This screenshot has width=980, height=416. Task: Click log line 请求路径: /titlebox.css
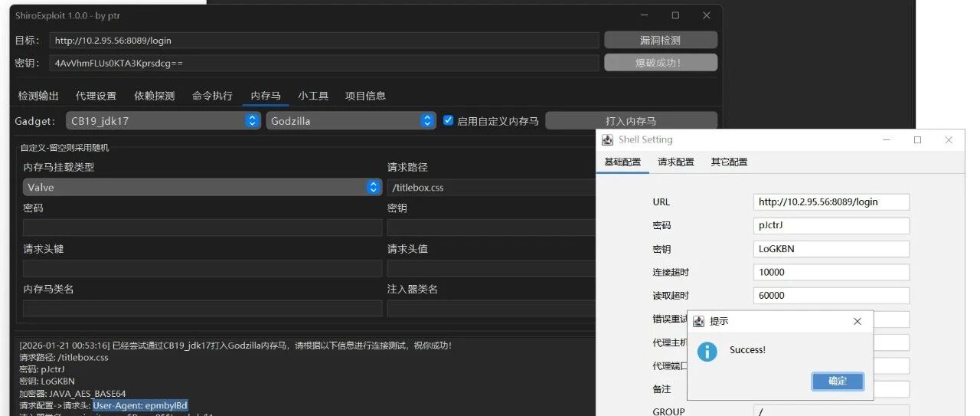pos(64,358)
